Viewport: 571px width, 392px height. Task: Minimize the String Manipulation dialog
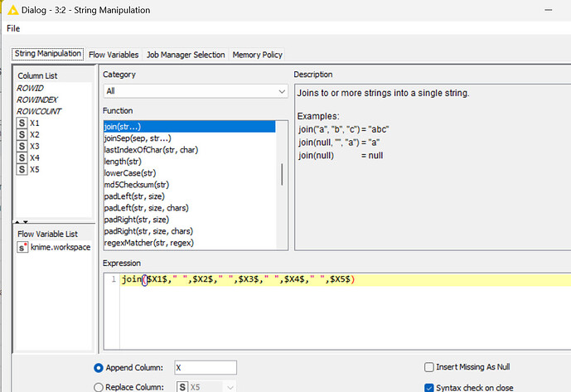[x=549, y=10]
